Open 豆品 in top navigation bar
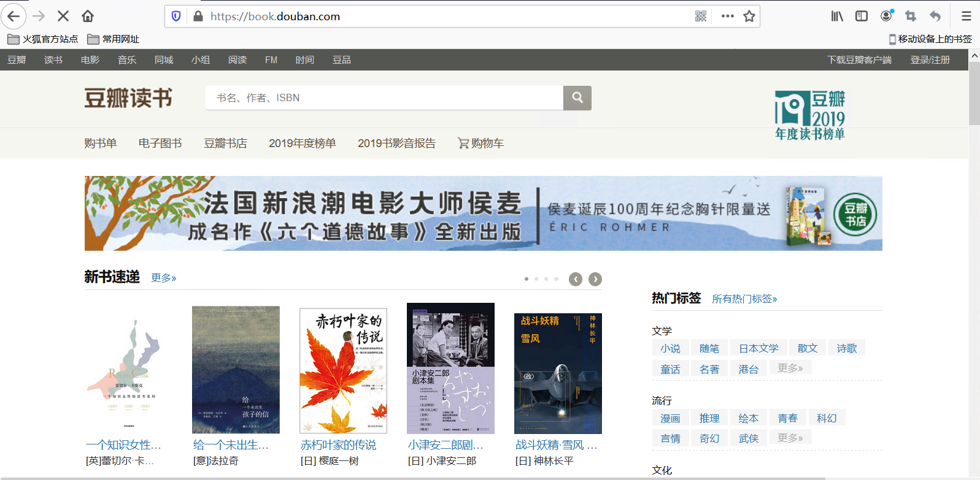This screenshot has height=480, width=980. click(x=342, y=60)
